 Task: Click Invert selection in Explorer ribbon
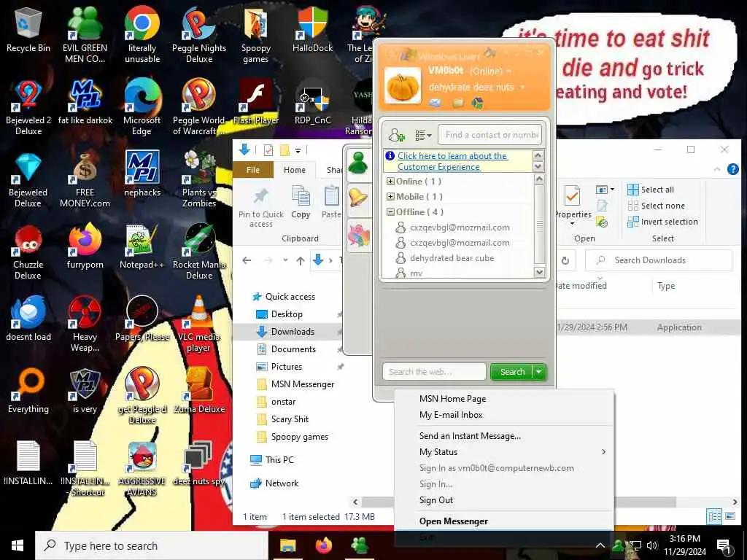[x=662, y=222]
